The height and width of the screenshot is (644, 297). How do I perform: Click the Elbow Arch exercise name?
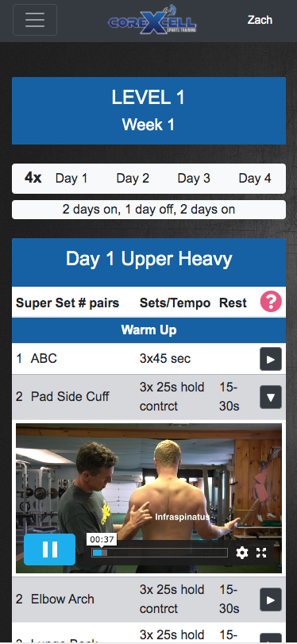tap(63, 600)
